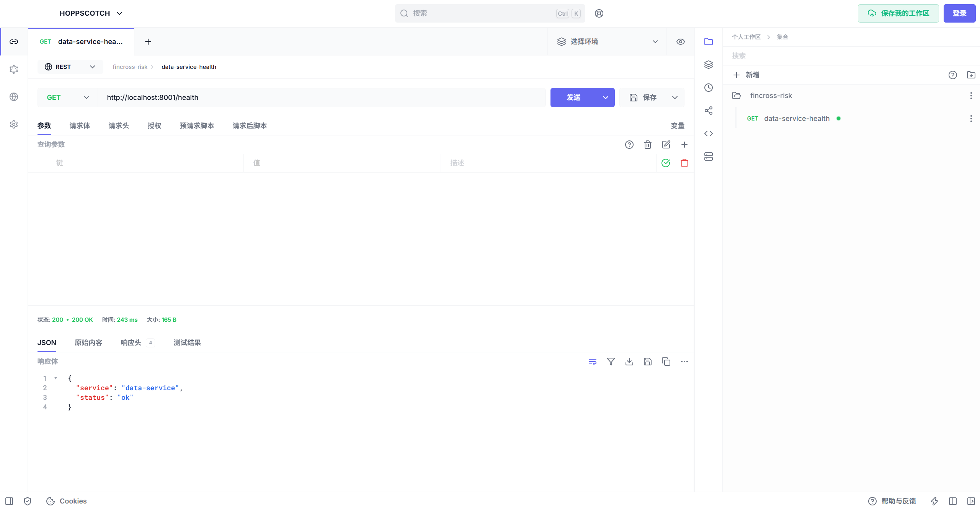The height and width of the screenshot is (510, 980).
Task: Toggle line wrapping in response body
Action: pyautogui.click(x=593, y=362)
